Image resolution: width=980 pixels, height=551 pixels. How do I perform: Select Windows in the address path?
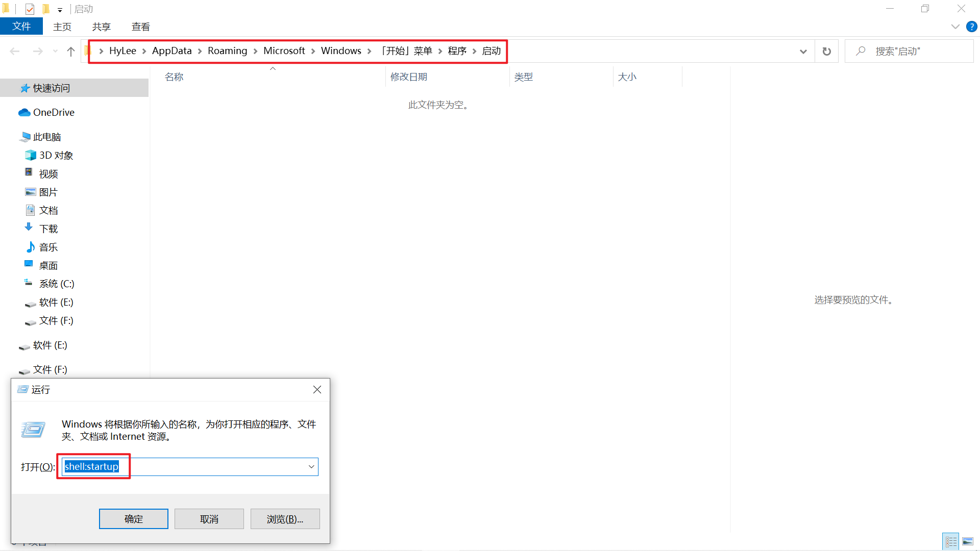pos(341,51)
